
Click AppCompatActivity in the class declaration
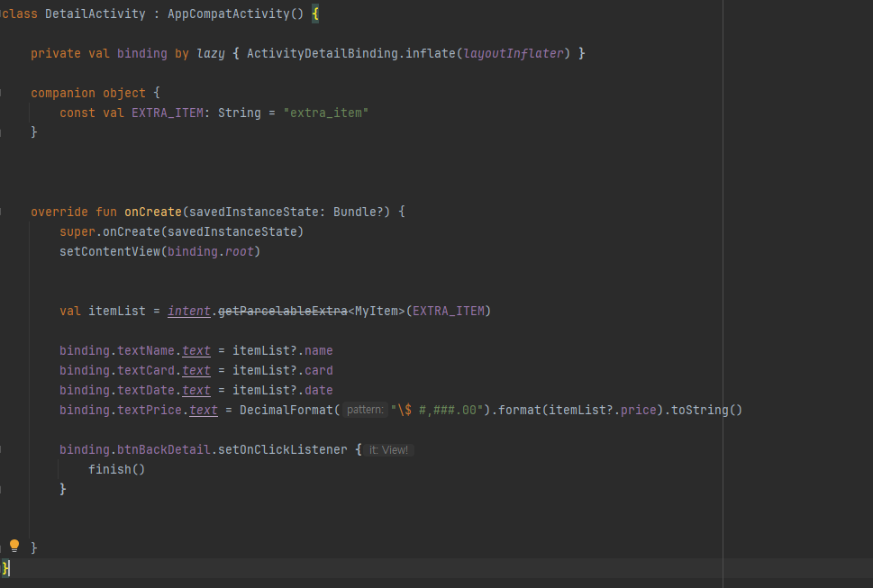click(228, 14)
